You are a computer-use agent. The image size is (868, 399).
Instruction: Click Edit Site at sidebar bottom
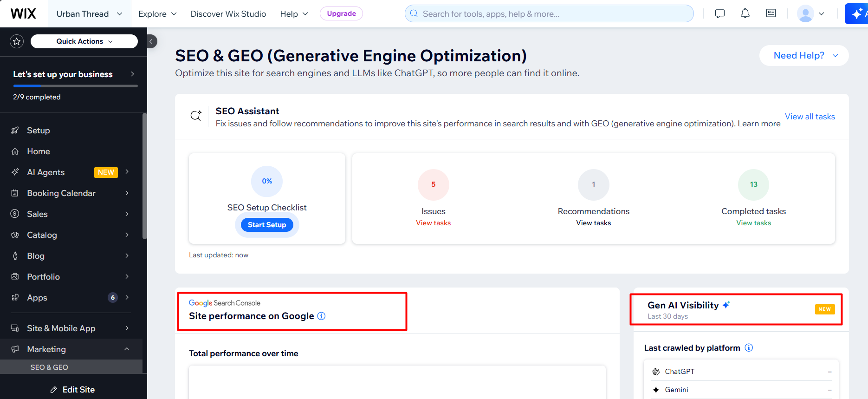coord(73,389)
